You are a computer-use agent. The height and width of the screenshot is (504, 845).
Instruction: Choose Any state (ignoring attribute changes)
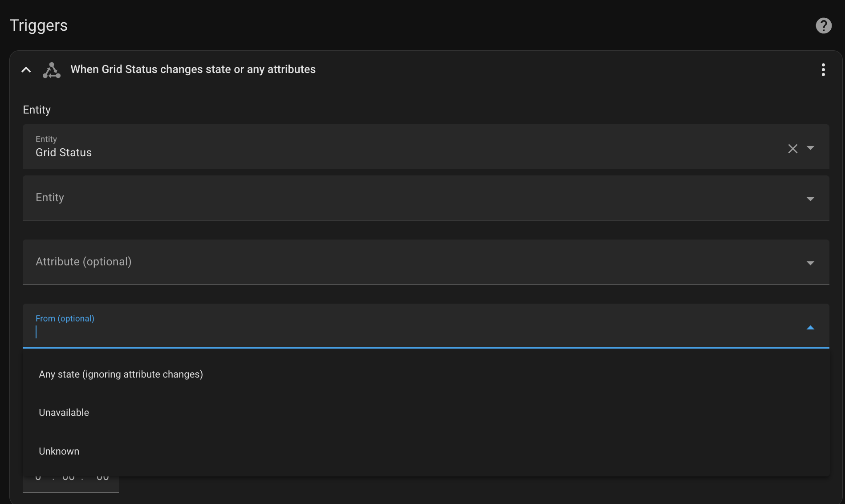click(x=121, y=374)
